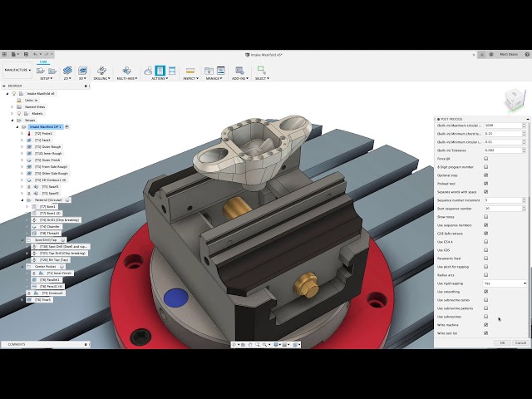This screenshot has width=532, height=399.
Task: Click the Task Manager icon in Manage
Action: coord(221,70)
